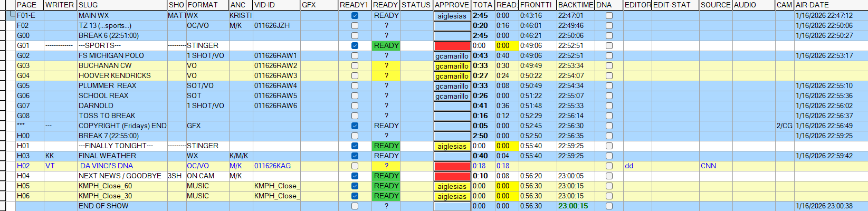The height and width of the screenshot is (211, 868).
Task: Select video ID 011626RAW4 cell
Action: (x=275, y=86)
